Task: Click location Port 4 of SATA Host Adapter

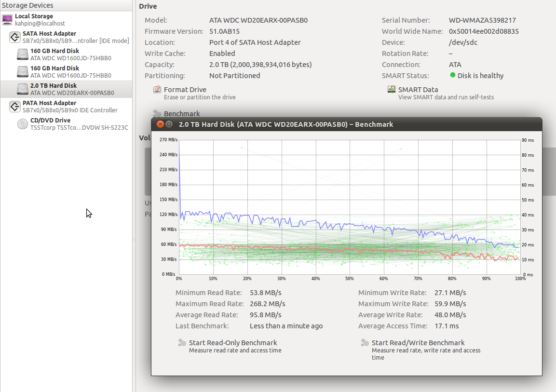Action: click(255, 42)
